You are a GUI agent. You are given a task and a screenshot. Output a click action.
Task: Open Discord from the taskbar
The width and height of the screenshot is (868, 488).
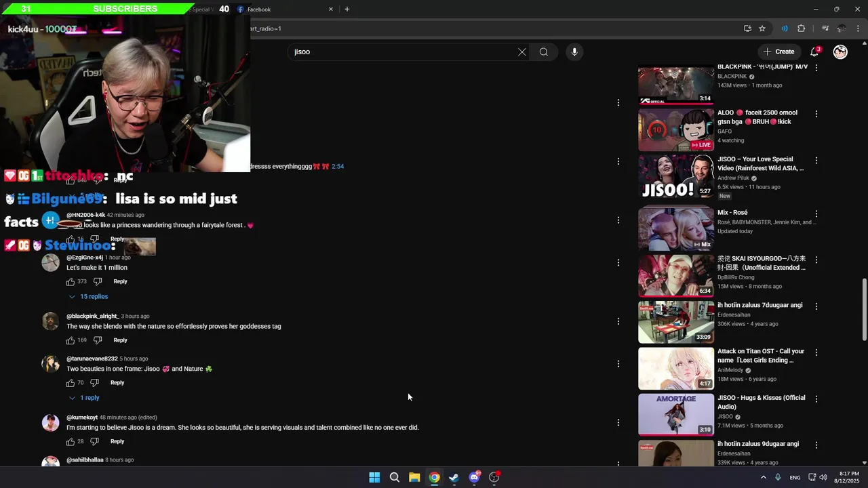click(x=475, y=477)
